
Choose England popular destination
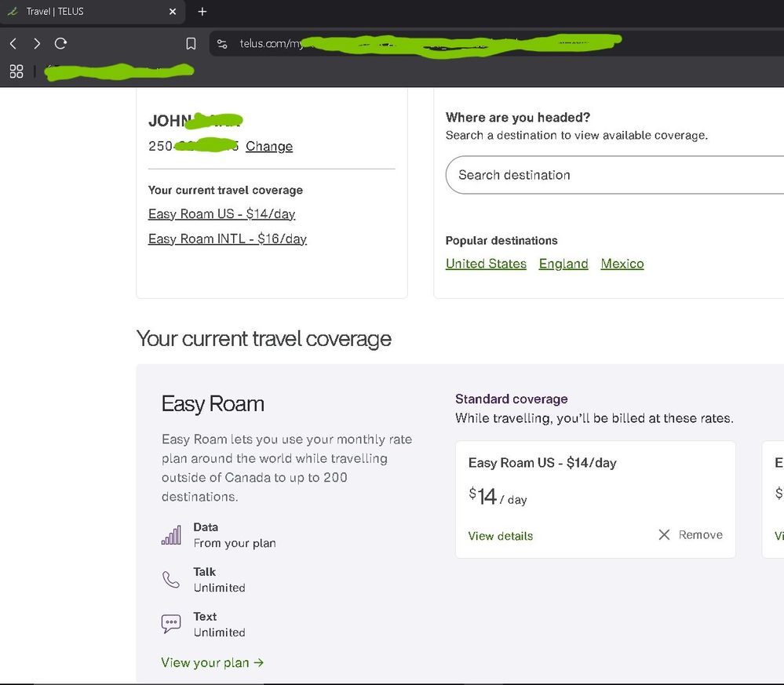tap(563, 264)
